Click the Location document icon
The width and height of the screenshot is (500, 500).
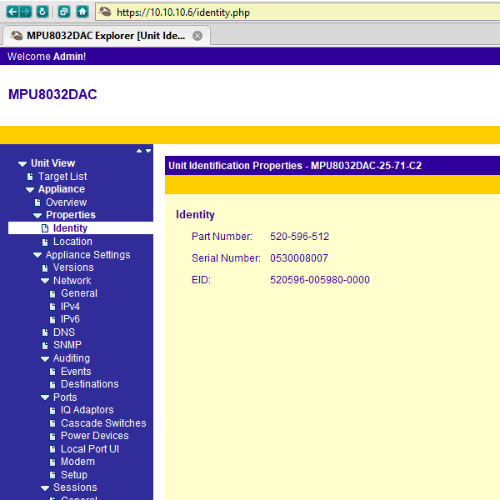[45, 242]
